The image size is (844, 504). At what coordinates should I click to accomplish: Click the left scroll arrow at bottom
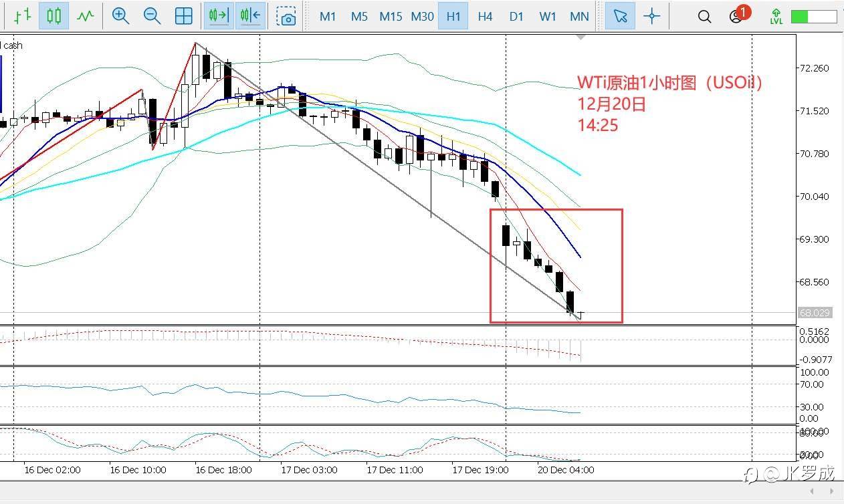pos(813,492)
